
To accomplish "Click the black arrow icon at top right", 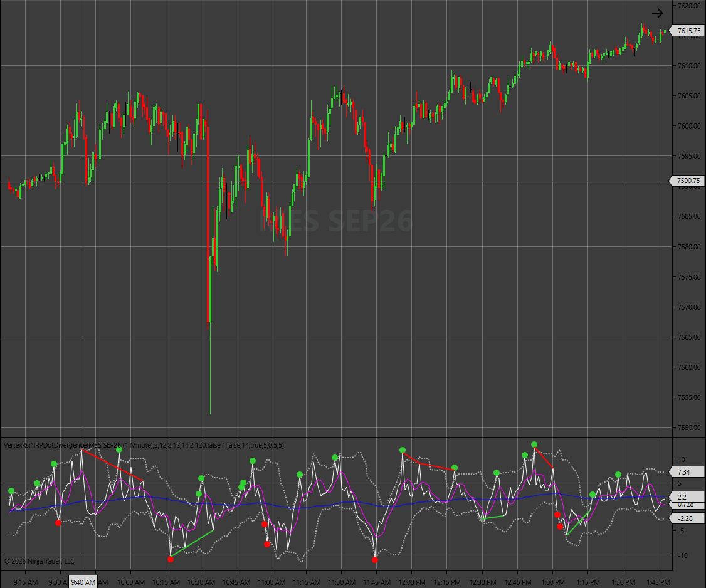I will click(657, 13).
